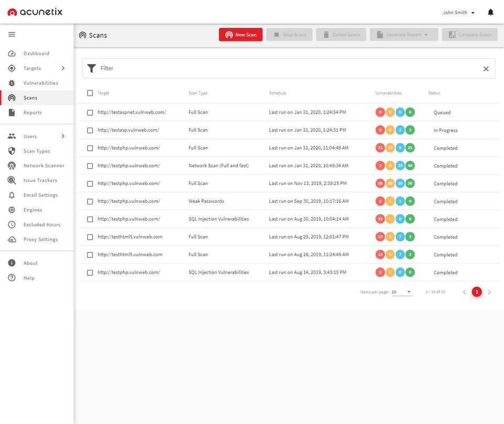Image resolution: width=504 pixels, height=424 pixels.
Task: Check the testaspnet.vulnweb.com scan row
Action: pyautogui.click(x=90, y=112)
